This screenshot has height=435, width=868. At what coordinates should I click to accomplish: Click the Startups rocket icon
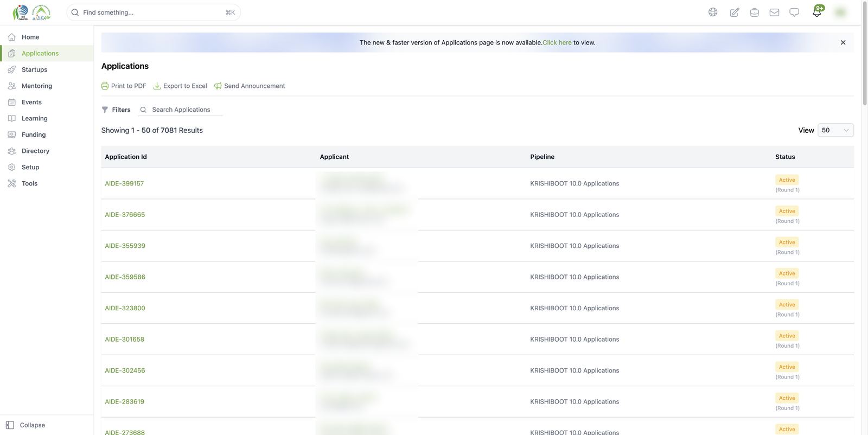click(12, 69)
